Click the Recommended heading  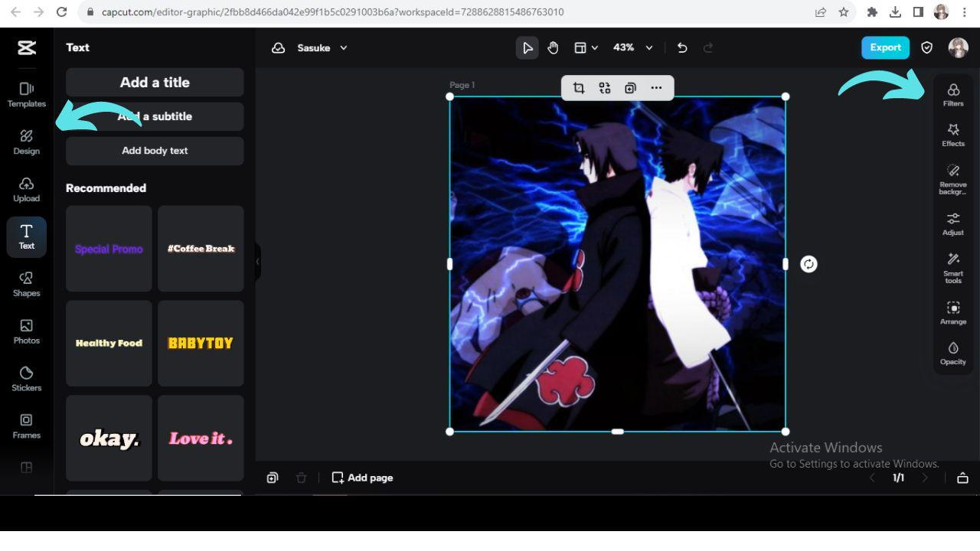point(106,188)
